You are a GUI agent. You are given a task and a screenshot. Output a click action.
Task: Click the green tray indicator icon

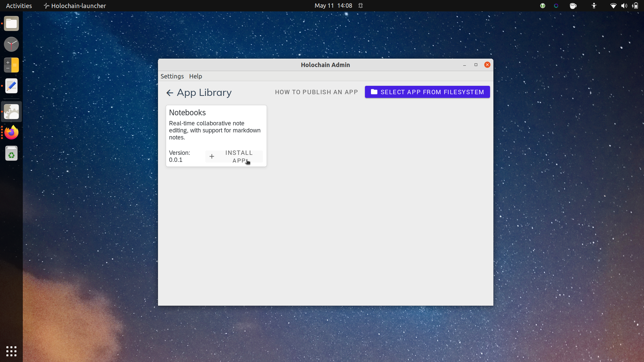[542, 6]
